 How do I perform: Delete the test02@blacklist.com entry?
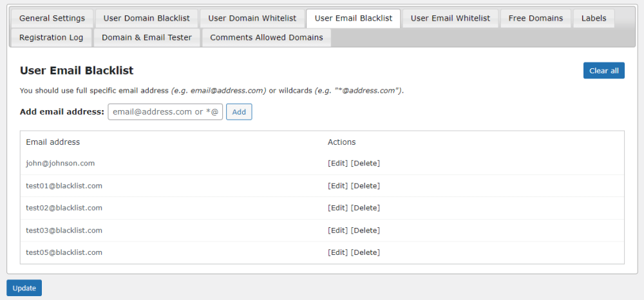(x=365, y=208)
